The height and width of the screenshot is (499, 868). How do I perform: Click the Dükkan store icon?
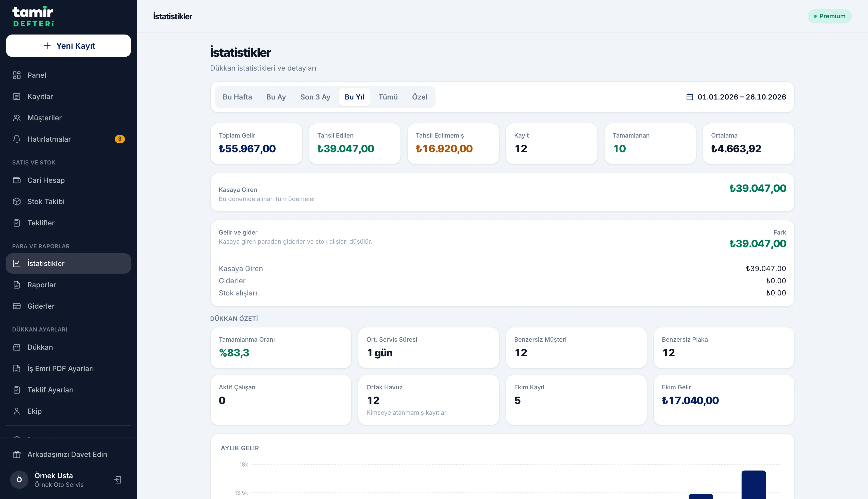click(x=16, y=347)
